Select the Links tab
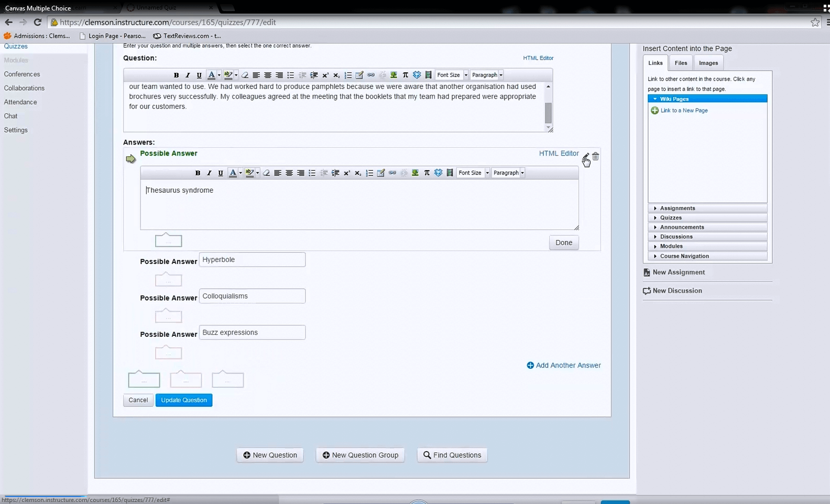The image size is (830, 504). click(656, 63)
